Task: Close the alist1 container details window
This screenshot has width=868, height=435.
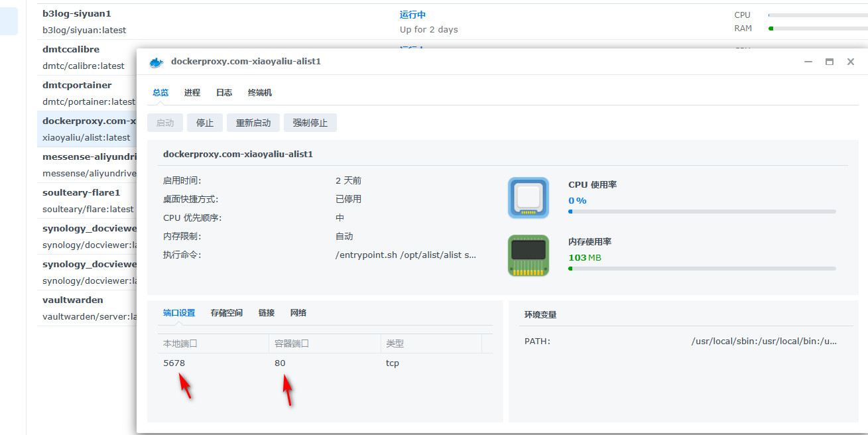Action: [850, 62]
